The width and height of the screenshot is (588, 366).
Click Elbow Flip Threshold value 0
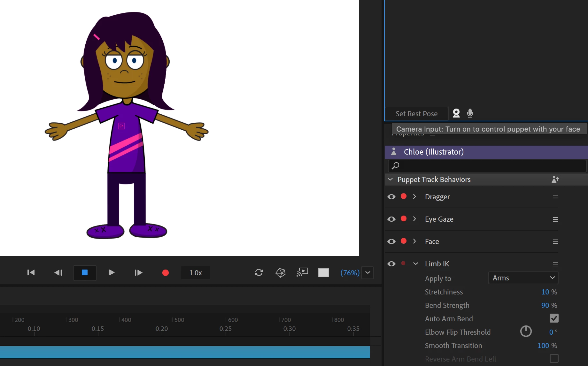point(551,332)
